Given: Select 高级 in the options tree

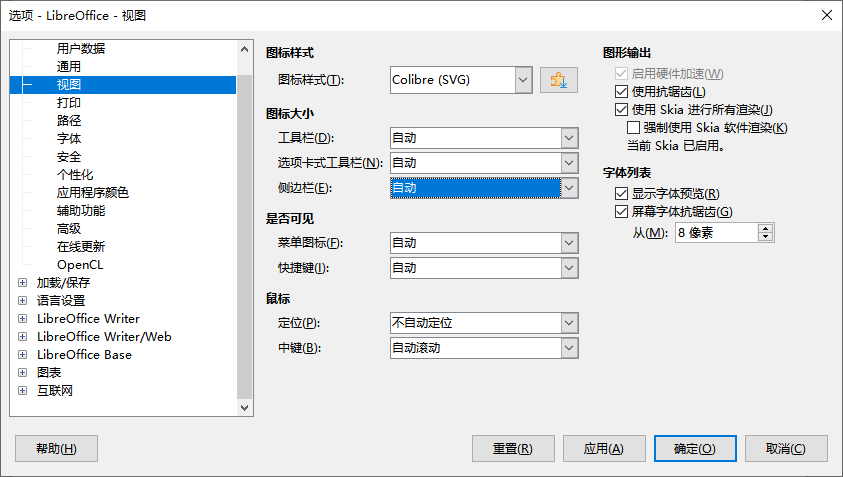Looking at the screenshot, I should click(69, 229).
